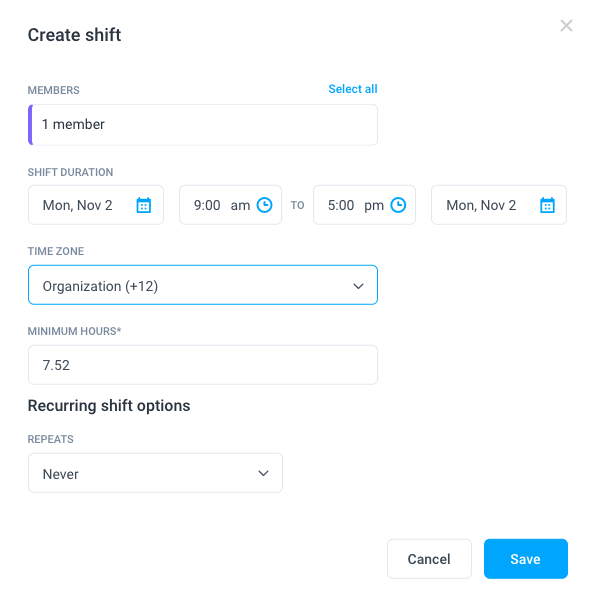The height and width of the screenshot is (602, 594).
Task: Click the start date Mon, Nov 2 text
Action: click(x=78, y=205)
